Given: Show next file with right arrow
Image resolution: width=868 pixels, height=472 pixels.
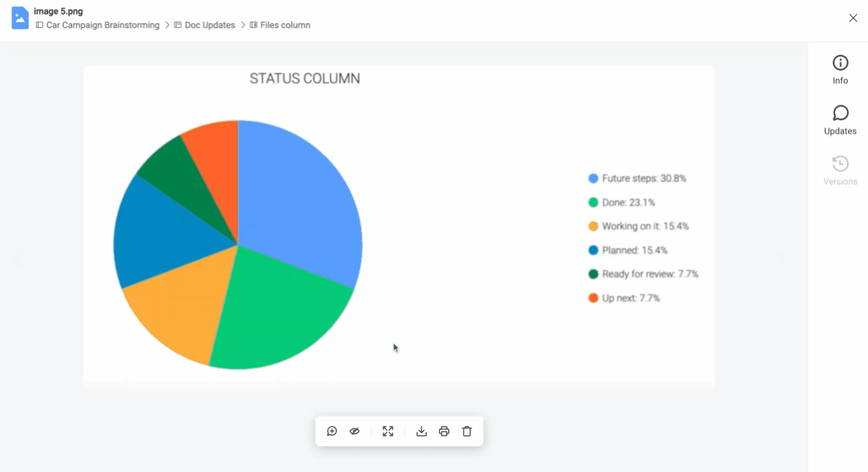Looking at the screenshot, I should point(782,259).
